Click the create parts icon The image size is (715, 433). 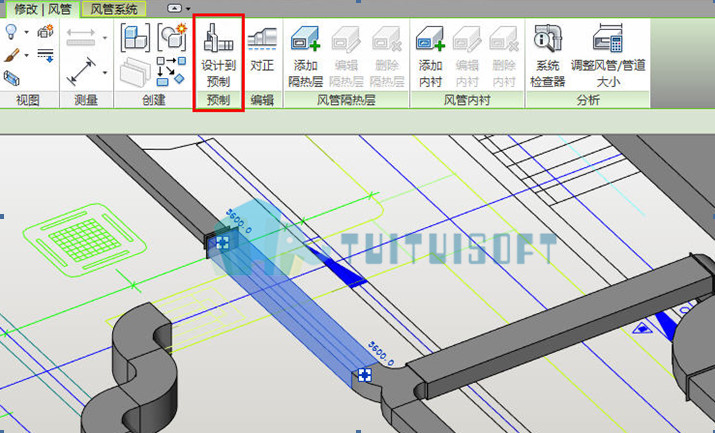(172, 37)
